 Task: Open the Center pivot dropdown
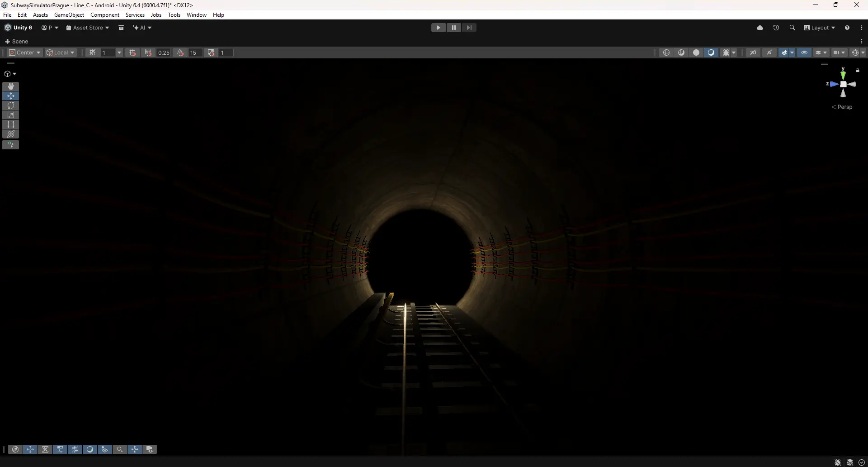tap(25, 52)
